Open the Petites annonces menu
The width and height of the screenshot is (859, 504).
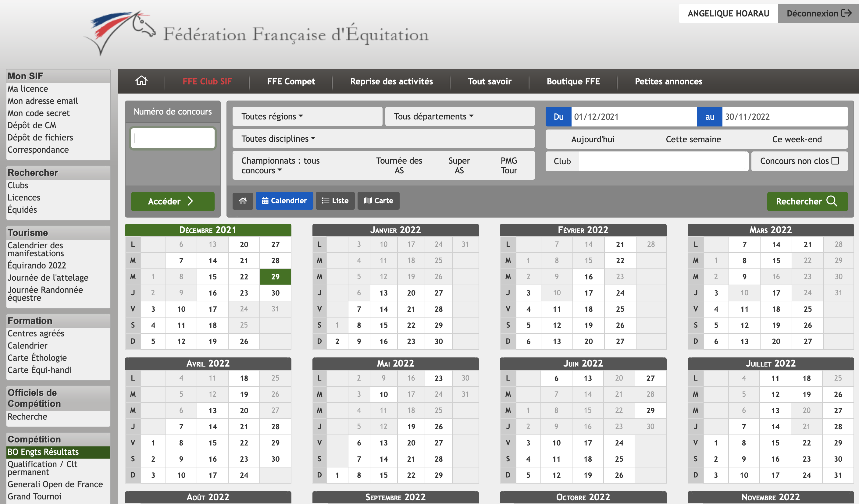[668, 81]
